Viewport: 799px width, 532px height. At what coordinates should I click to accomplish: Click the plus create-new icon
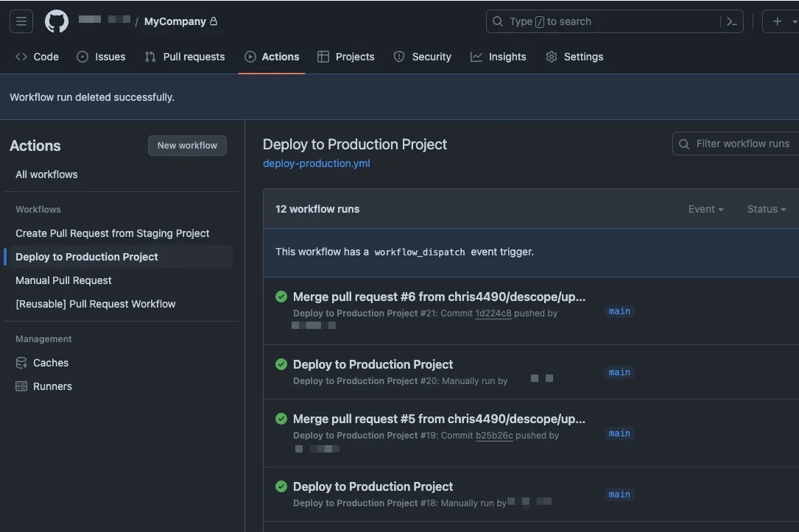point(777,21)
